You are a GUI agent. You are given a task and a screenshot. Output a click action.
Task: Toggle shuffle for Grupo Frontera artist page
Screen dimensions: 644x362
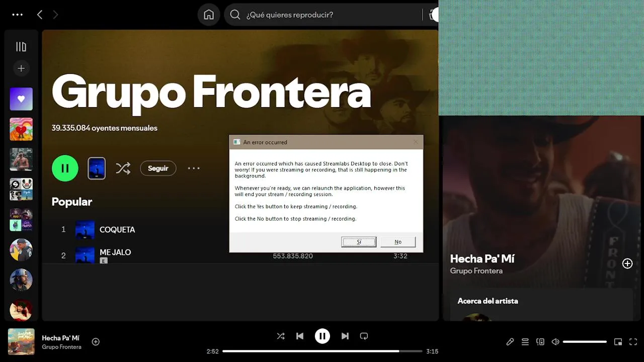coord(123,168)
